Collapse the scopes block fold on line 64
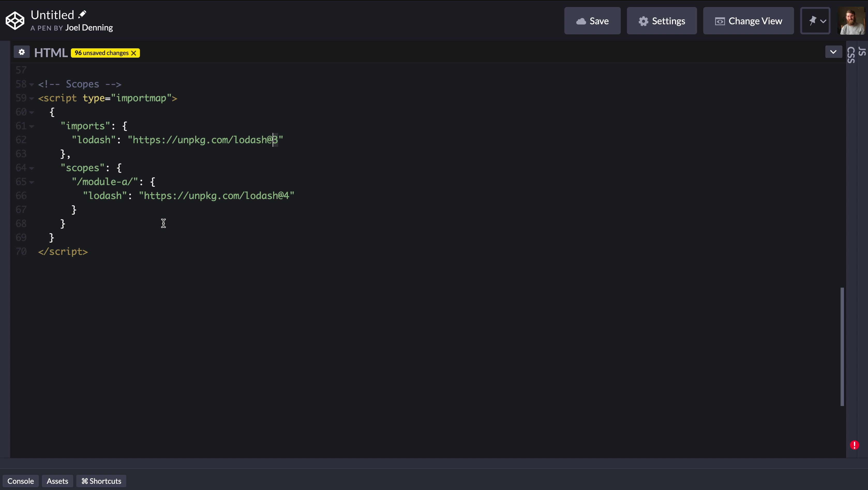The image size is (868, 490). pyautogui.click(x=31, y=168)
